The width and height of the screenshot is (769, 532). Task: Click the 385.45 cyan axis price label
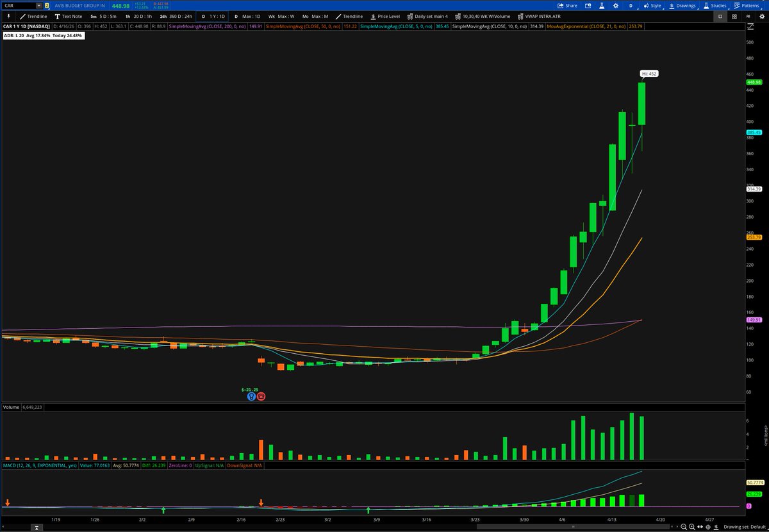754,132
